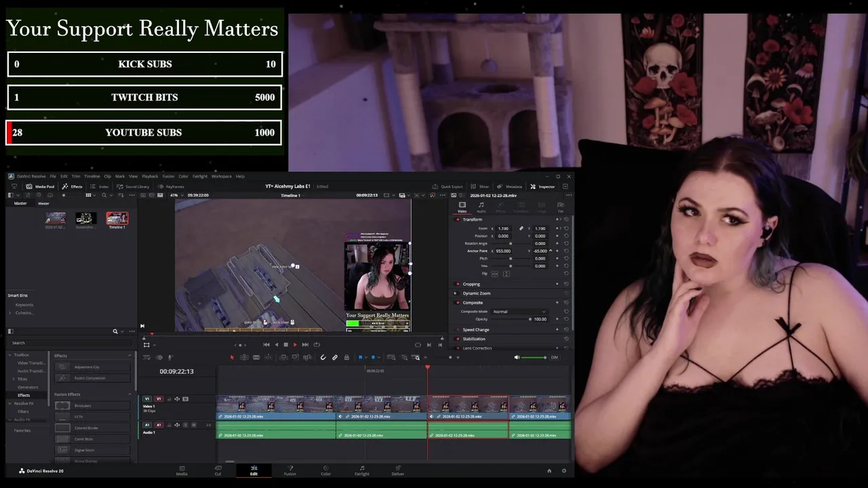Toggle the Effects panel button
The image size is (868, 488).
[x=73, y=186]
